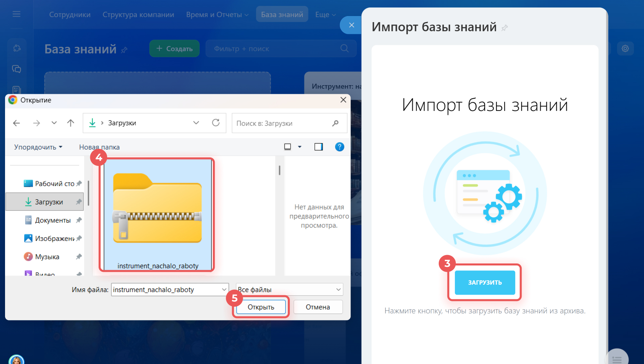The width and height of the screenshot is (644, 364).
Task: Expand the Упорядочить dropdown
Action: 38,147
